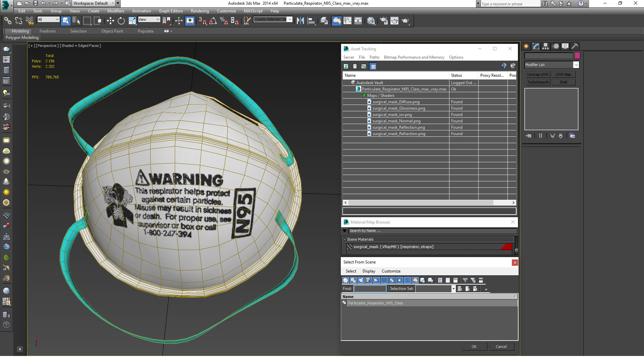This screenshot has width=644, height=362.
Task: Click the Unwrap UVW modifier button
Action: (x=538, y=74)
